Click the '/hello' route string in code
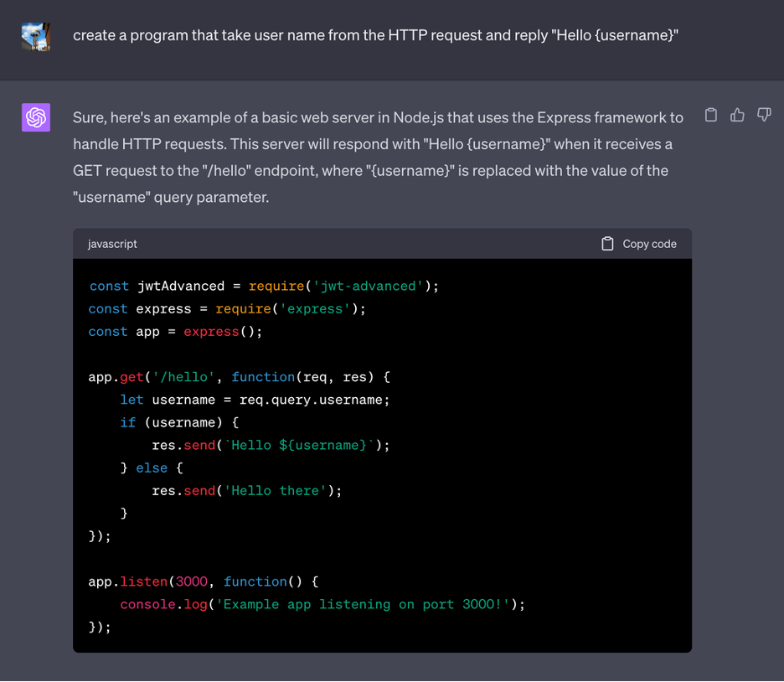Viewport: 784px width, 682px height. click(183, 377)
